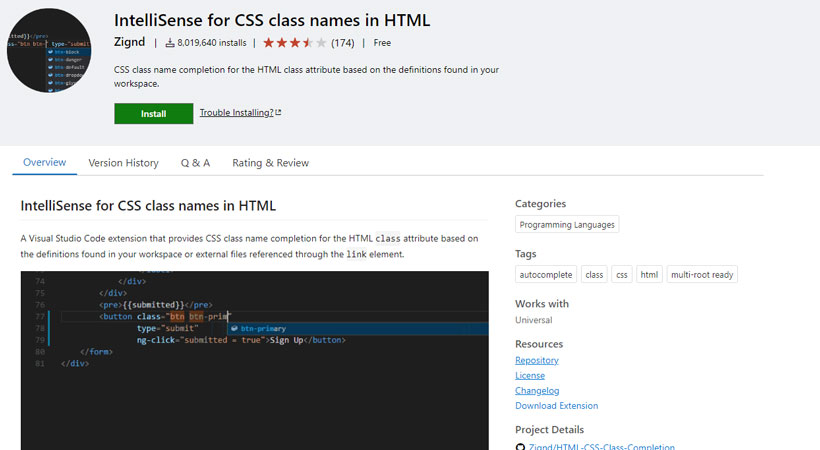This screenshot has width=820, height=450.
Task: Click the Programming Languages category
Action: point(567,224)
